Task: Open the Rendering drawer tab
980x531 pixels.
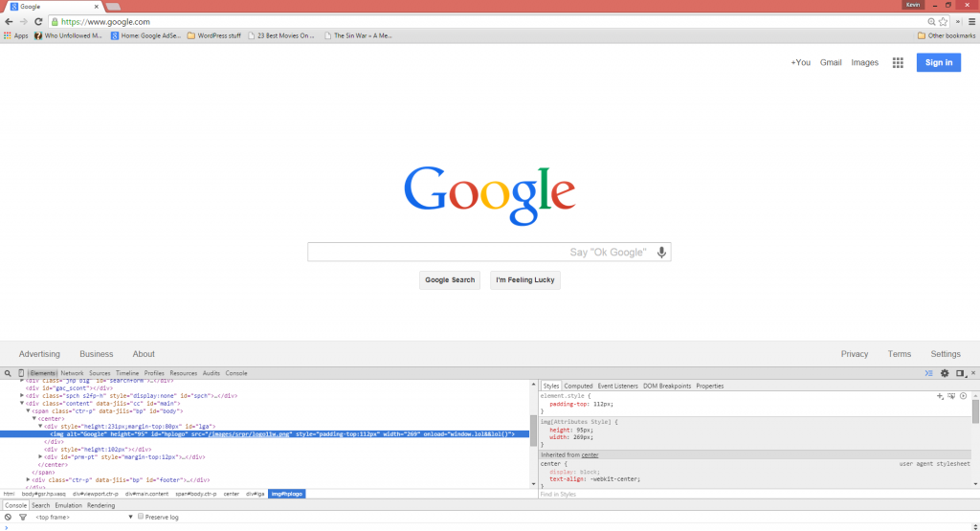Action: [100, 505]
